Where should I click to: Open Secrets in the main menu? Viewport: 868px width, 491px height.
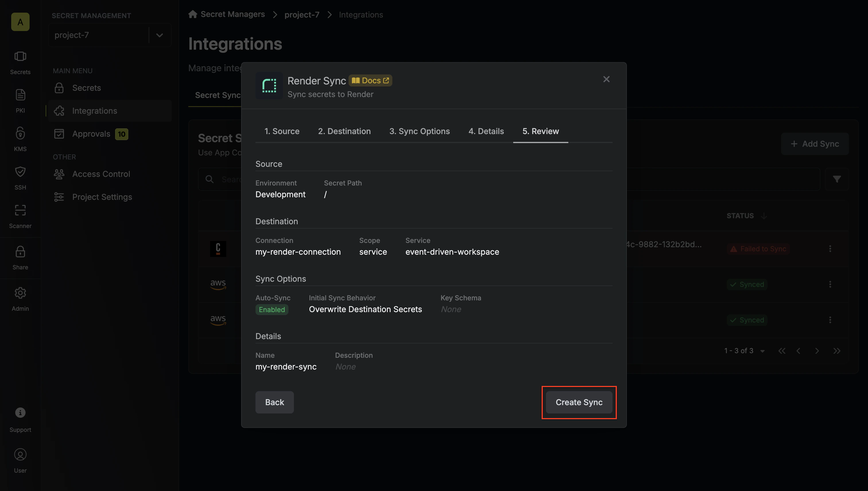coord(110,88)
